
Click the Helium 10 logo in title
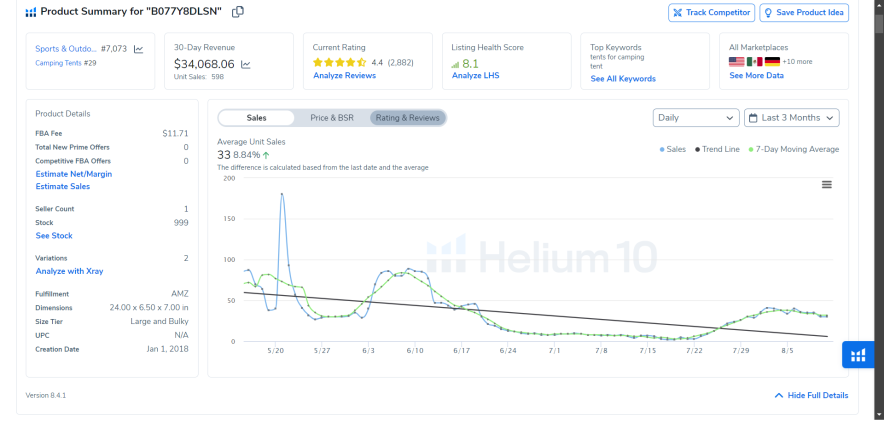tap(30, 12)
